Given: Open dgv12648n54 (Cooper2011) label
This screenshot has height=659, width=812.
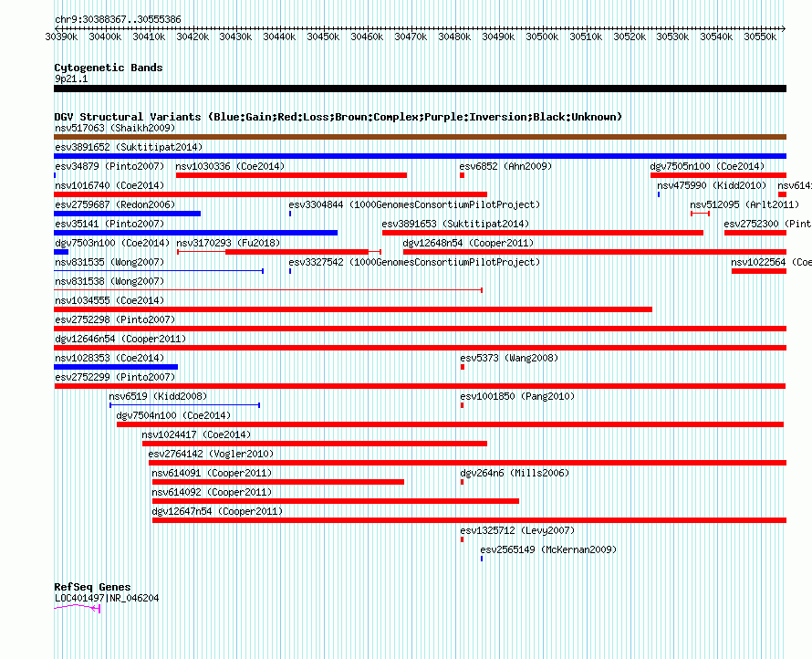Looking at the screenshot, I should tap(468, 243).
